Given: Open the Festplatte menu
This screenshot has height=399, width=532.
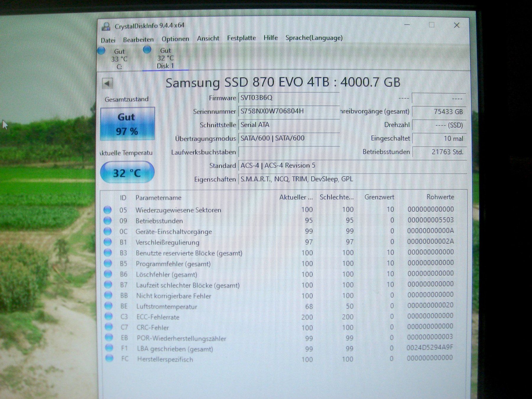Looking at the screenshot, I should coord(241,38).
